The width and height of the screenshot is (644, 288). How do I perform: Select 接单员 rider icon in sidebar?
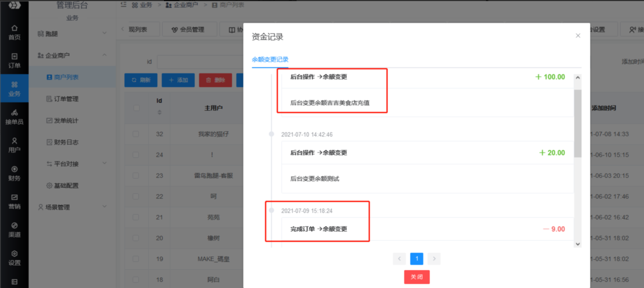(x=14, y=117)
